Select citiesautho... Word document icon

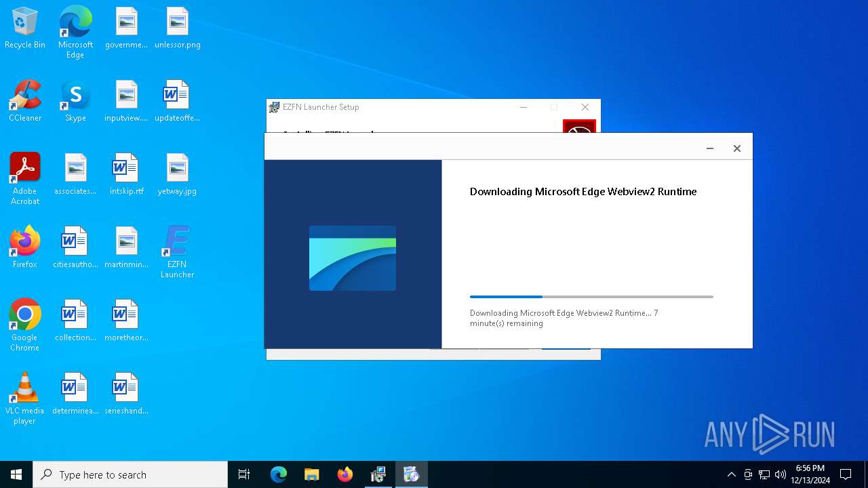pyautogui.click(x=75, y=248)
